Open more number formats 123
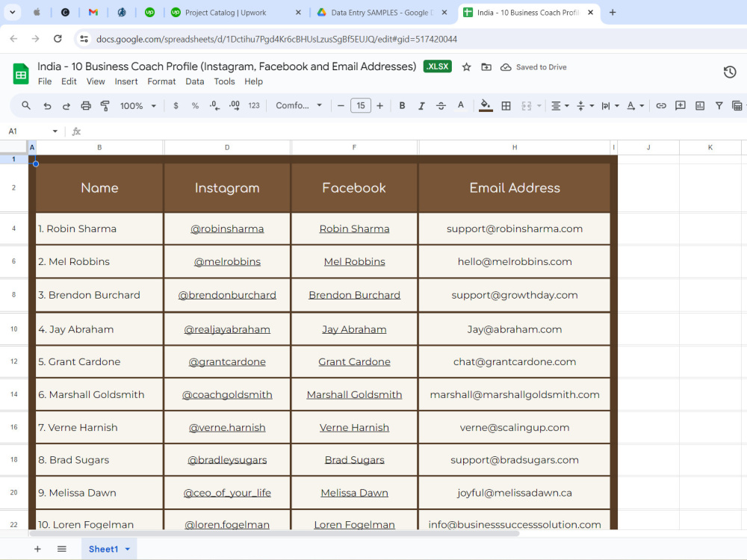This screenshot has width=747, height=560. click(254, 106)
